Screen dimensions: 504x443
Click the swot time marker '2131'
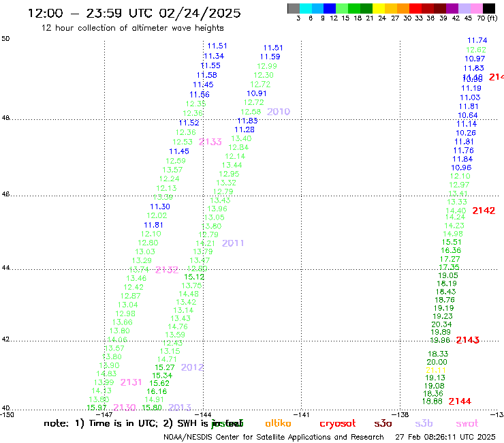click(x=131, y=382)
